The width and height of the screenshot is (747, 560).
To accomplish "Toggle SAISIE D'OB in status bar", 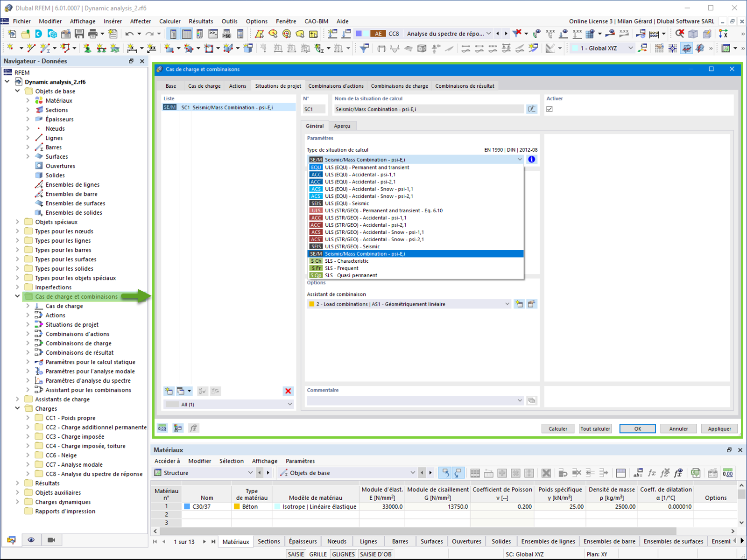I will (x=376, y=554).
